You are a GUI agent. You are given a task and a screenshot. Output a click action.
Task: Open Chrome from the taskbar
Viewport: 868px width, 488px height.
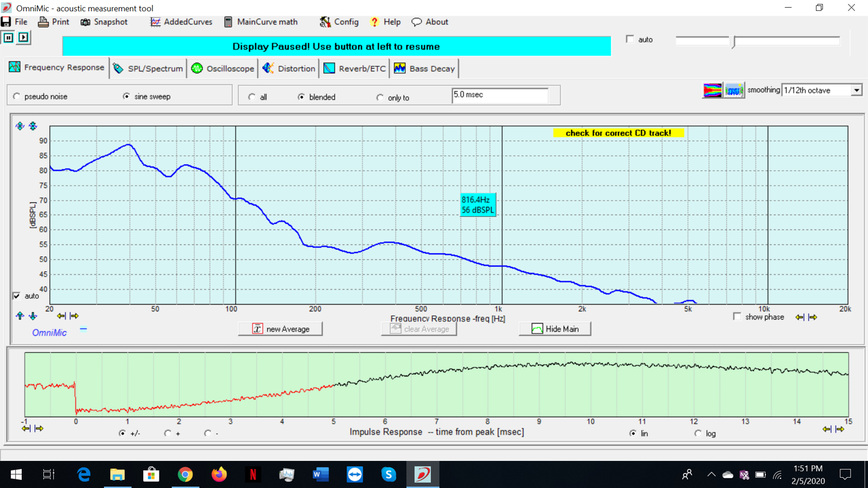coord(185,474)
